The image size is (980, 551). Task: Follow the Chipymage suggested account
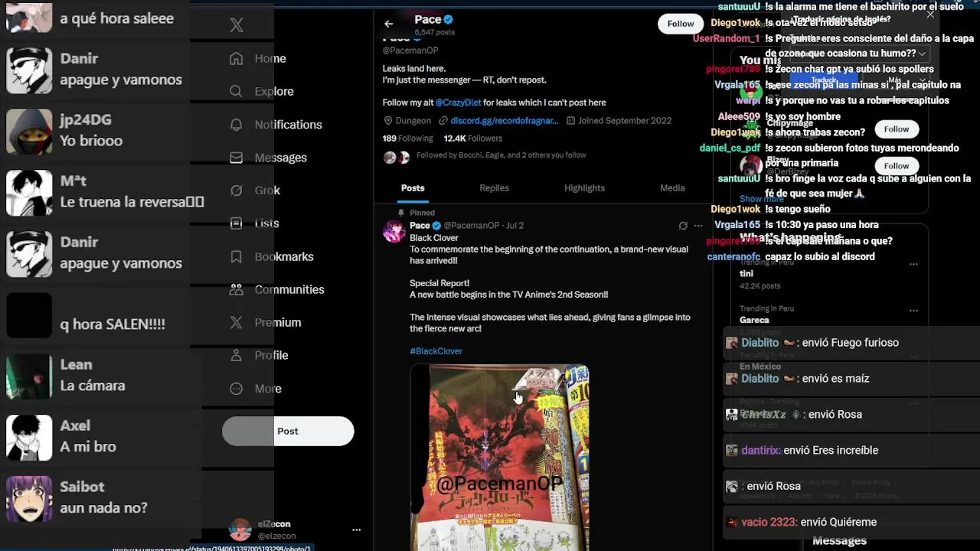pos(897,129)
